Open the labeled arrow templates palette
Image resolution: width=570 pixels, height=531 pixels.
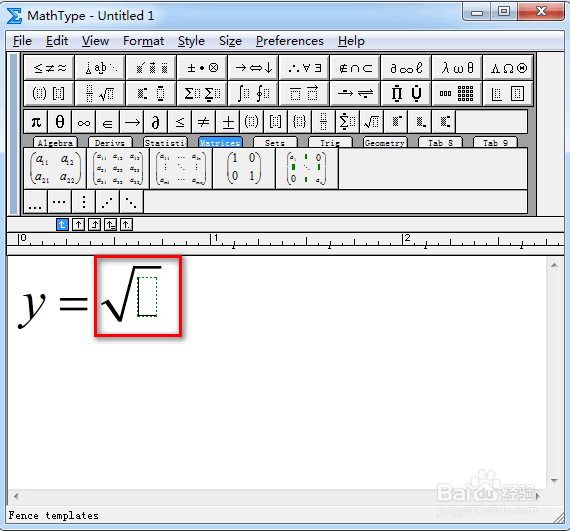pyautogui.click(x=355, y=93)
